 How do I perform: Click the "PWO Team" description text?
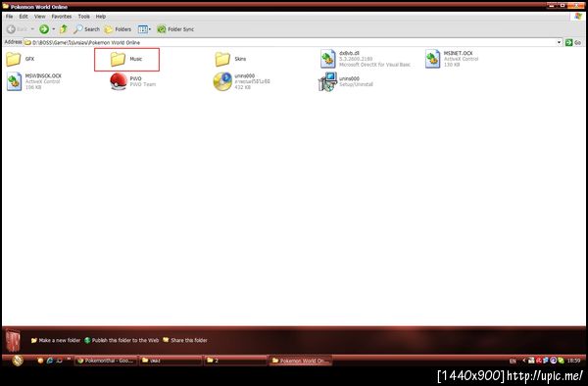tap(142, 84)
